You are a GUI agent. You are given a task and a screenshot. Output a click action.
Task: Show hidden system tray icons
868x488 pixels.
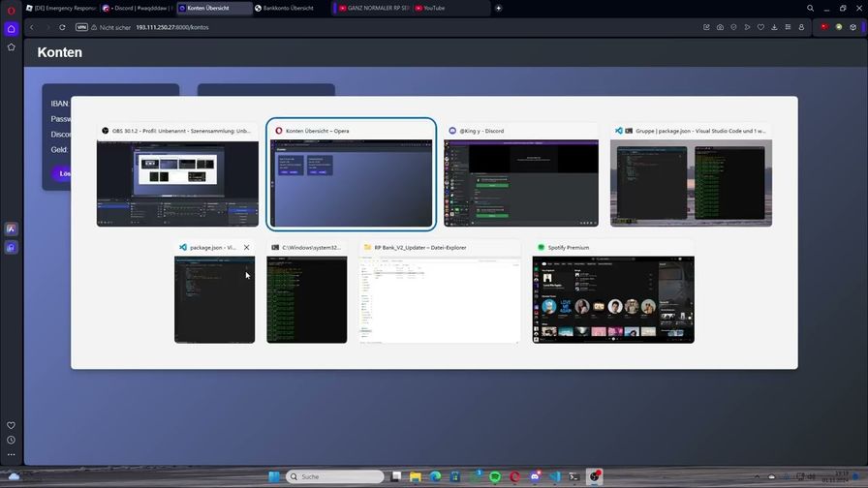(757, 476)
